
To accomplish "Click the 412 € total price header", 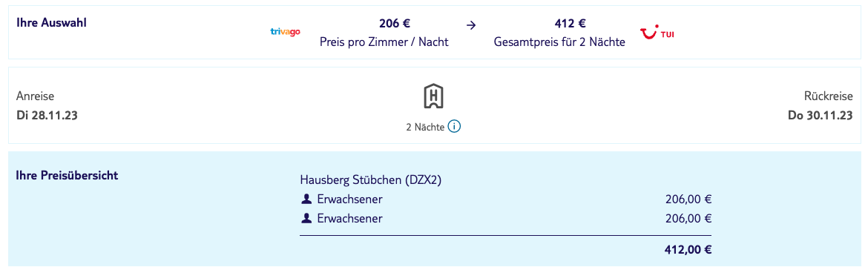I will coord(571,23).
